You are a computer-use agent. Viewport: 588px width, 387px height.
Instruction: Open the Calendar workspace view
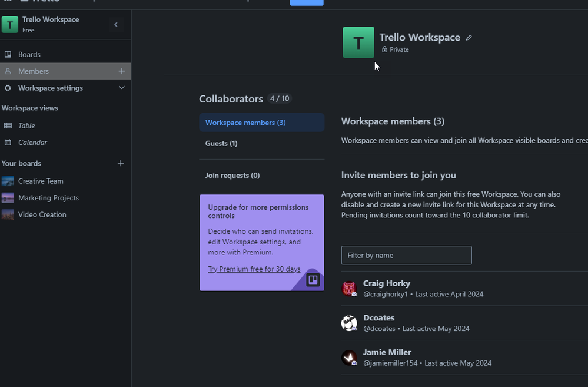tap(65, 143)
